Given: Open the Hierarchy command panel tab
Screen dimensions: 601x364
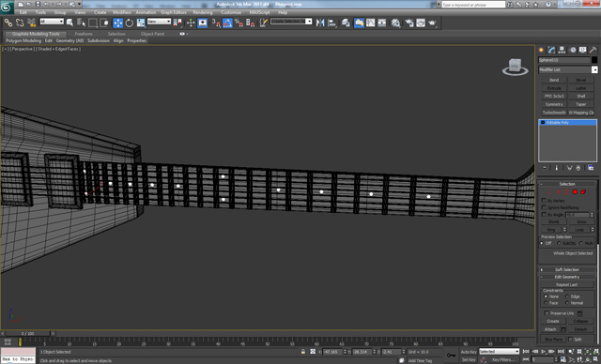Looking at the screenshot, I should [562, 50].
